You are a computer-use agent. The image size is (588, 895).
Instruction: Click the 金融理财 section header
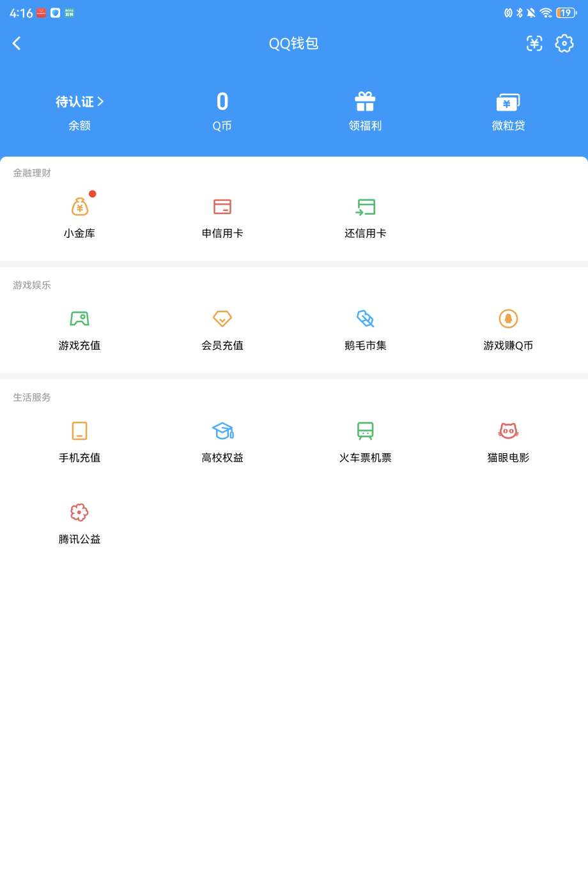point(32,173)
